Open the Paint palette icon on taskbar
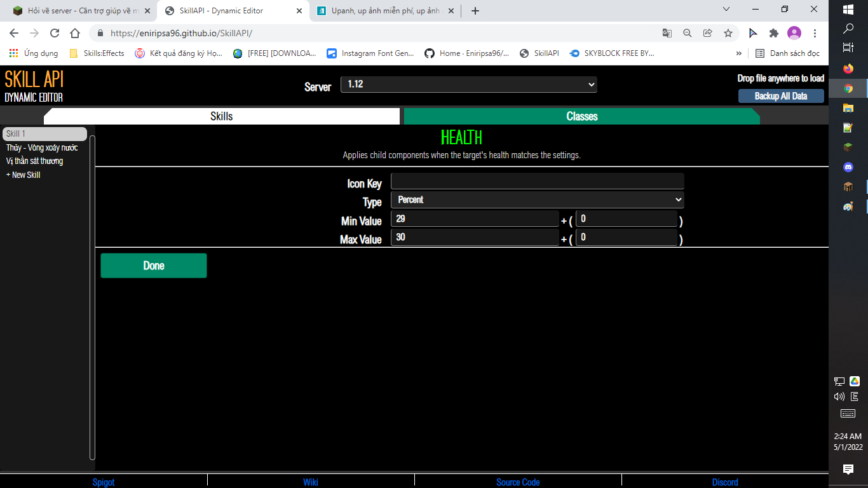This screenshot has height=488, width=868. tap(848, 207)
